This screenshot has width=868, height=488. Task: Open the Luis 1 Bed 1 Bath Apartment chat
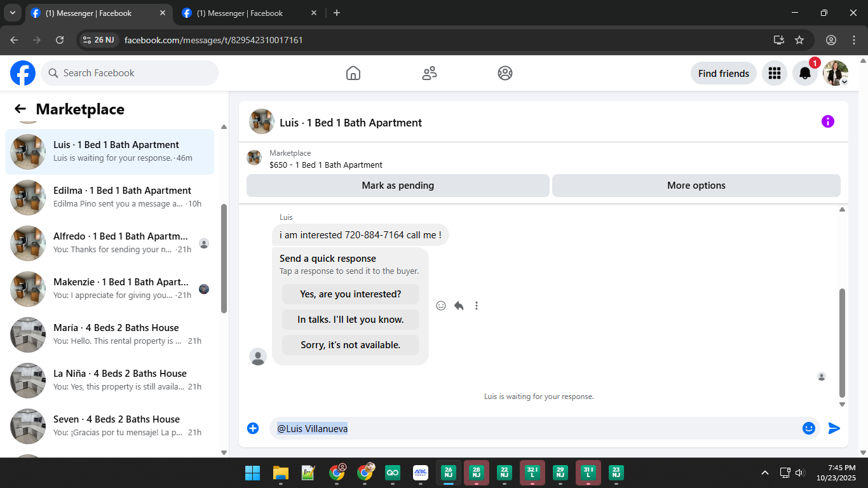109,152
